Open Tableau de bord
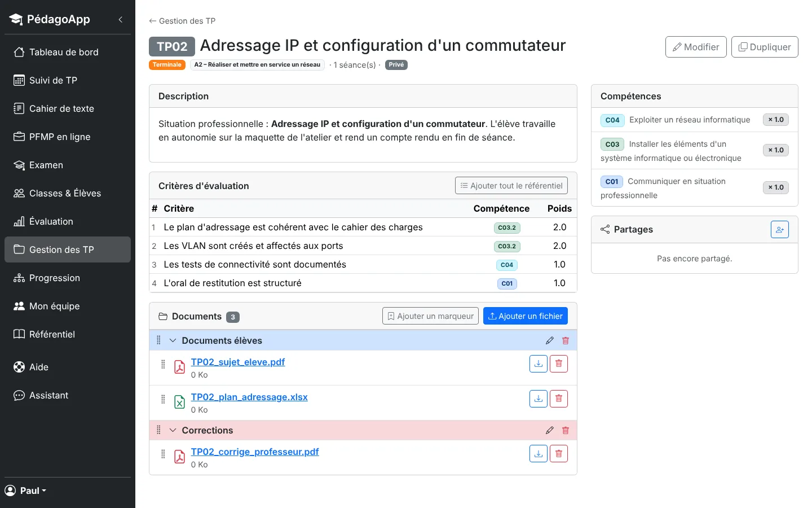The image size is (812, 508). click(68, 52)
